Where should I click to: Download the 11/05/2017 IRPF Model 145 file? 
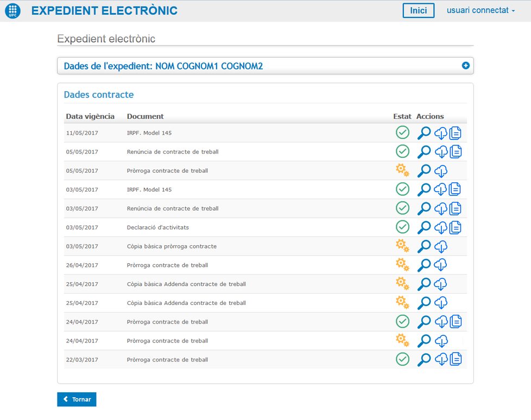pos(441,133)
